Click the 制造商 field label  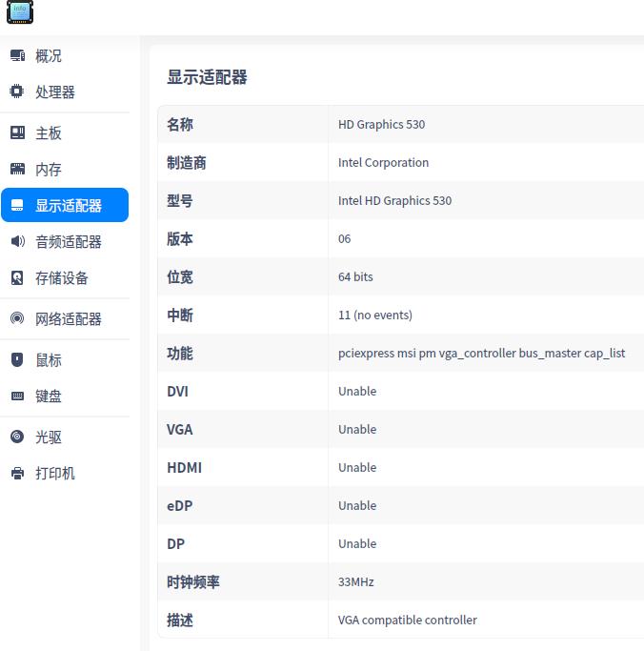click(187, 163)
